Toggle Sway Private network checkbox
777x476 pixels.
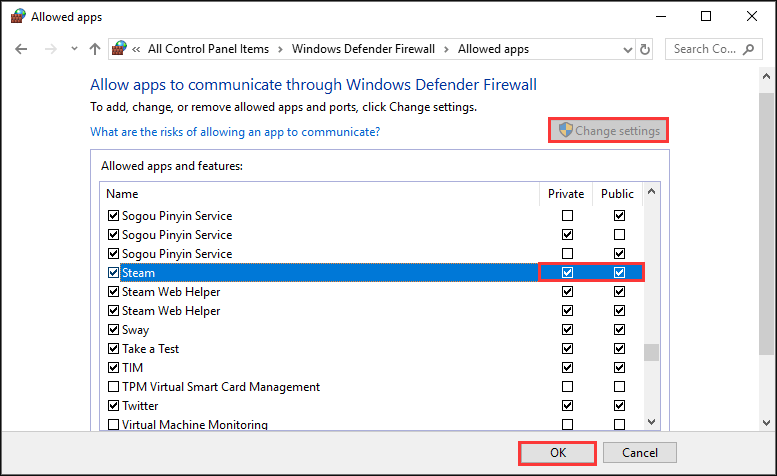[567, 329]
